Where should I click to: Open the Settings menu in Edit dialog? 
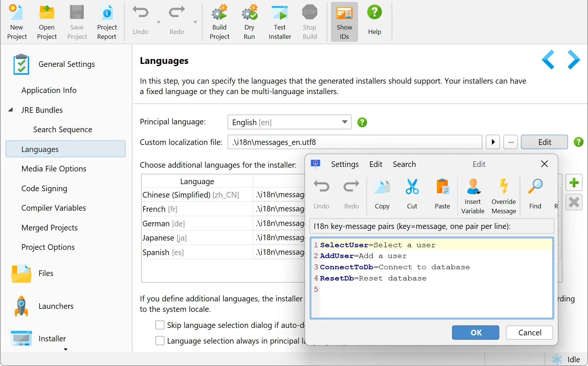click(345, 164)
